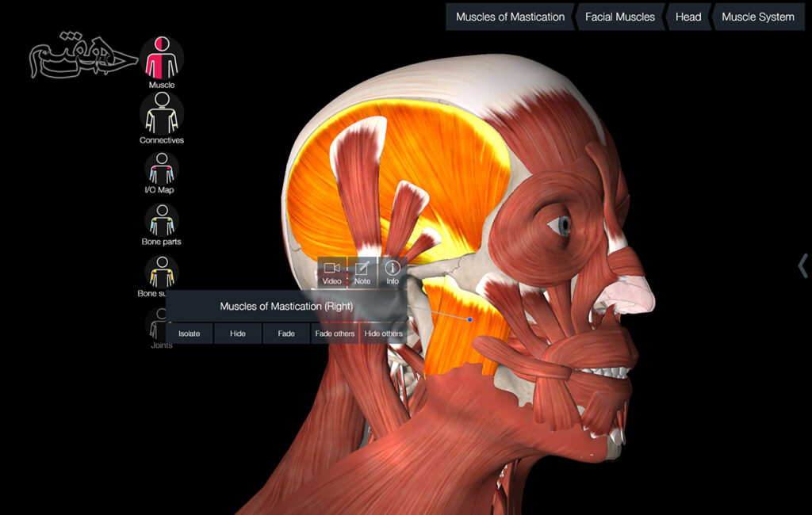Hide the selected muscles with Hide
The image size is (812, 515).
(238, 334)
